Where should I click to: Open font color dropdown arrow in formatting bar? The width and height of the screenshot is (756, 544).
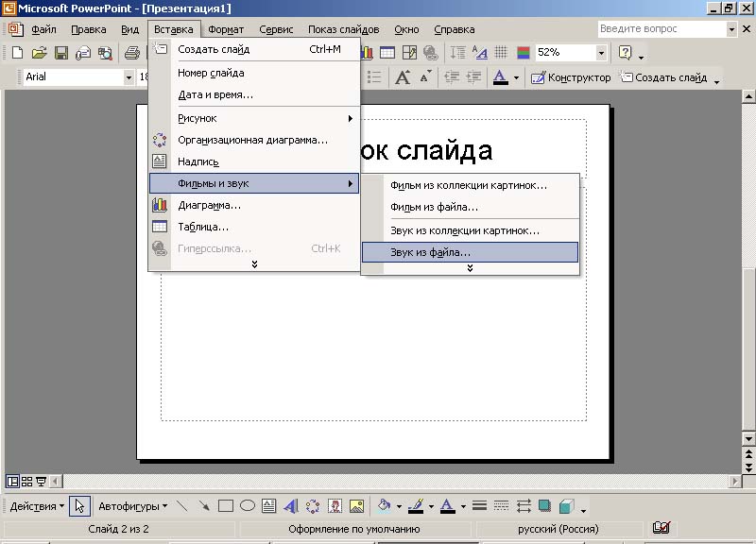click(x=516, y=77)
